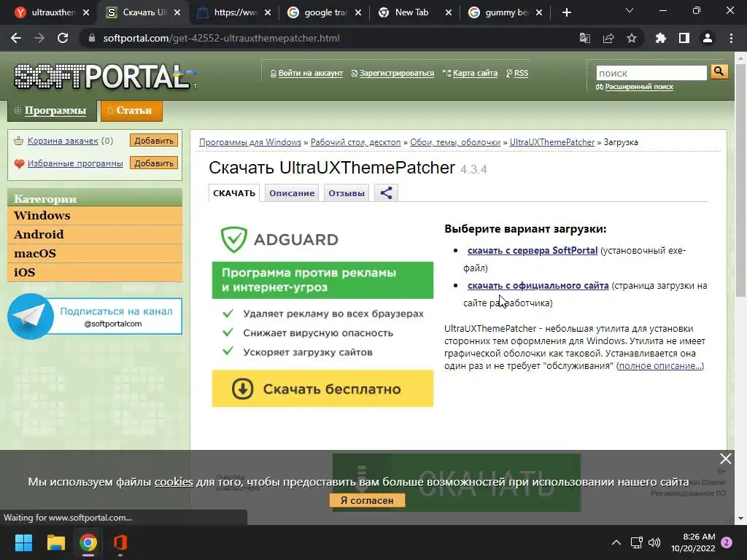This screenshot has width=747, height=560.
Task: Click the volume speaker tray icon
Action: [x=654, y=542]
